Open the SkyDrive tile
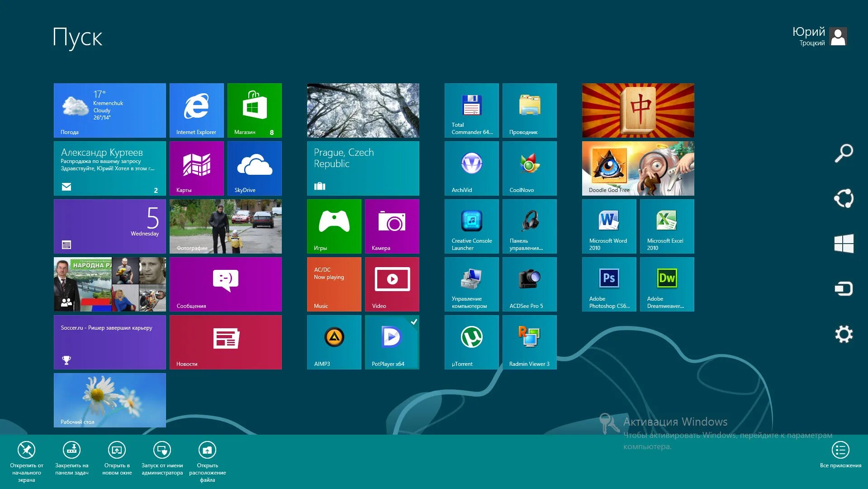The height and width of the screenshot is (489, 868). click(x=255, y=168)
